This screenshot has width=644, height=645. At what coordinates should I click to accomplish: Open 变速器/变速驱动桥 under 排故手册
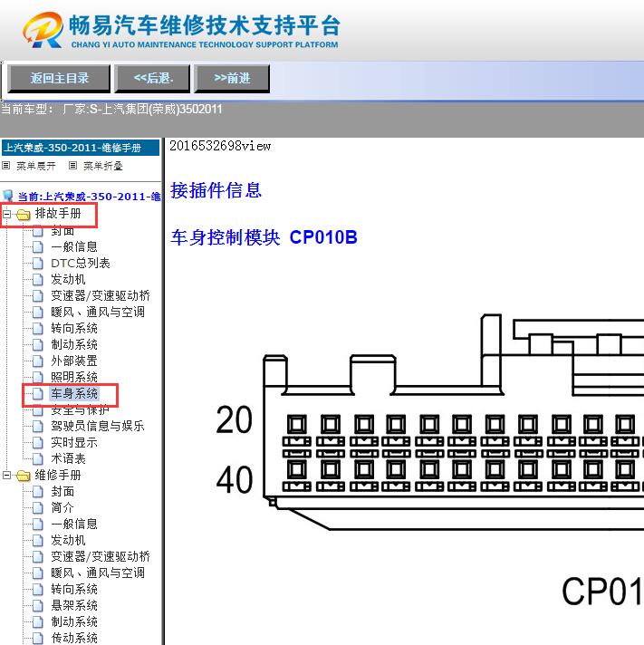click(x=101, y=295)
